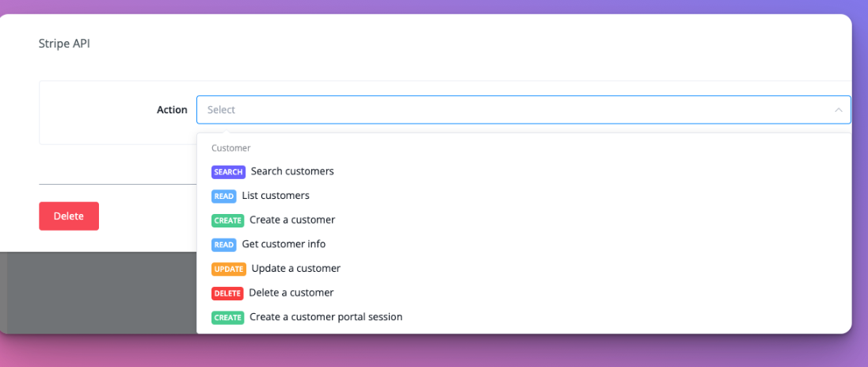Choose Update a customer action
Image resolution: width=868 pixels, height=367 pixels.
pos(295,269)
